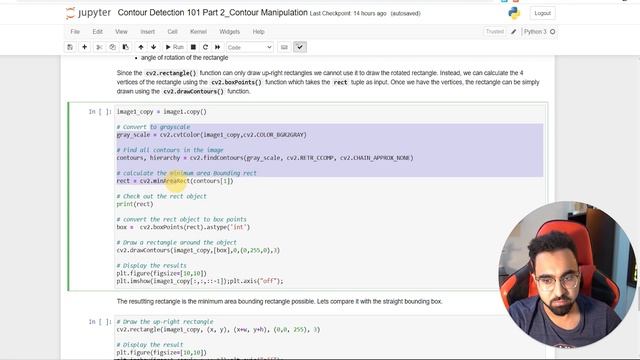Click the cv2.boxPoints code line

(x=183, y=227)
